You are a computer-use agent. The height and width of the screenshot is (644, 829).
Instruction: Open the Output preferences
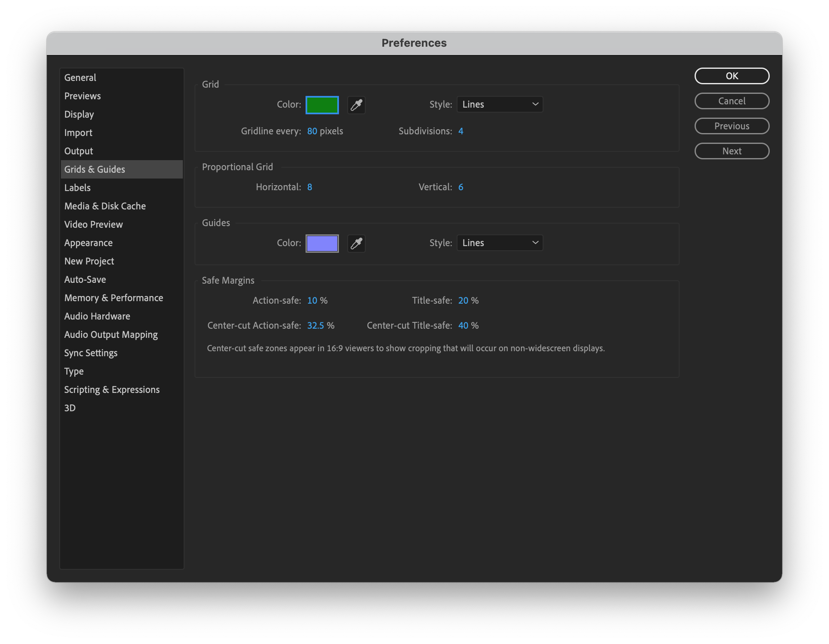coord(122,151)
